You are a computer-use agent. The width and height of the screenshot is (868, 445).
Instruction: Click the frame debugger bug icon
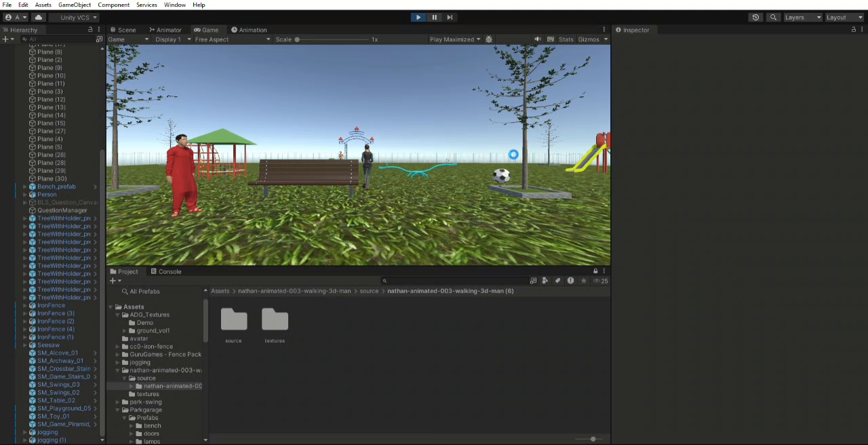point(489,39)
